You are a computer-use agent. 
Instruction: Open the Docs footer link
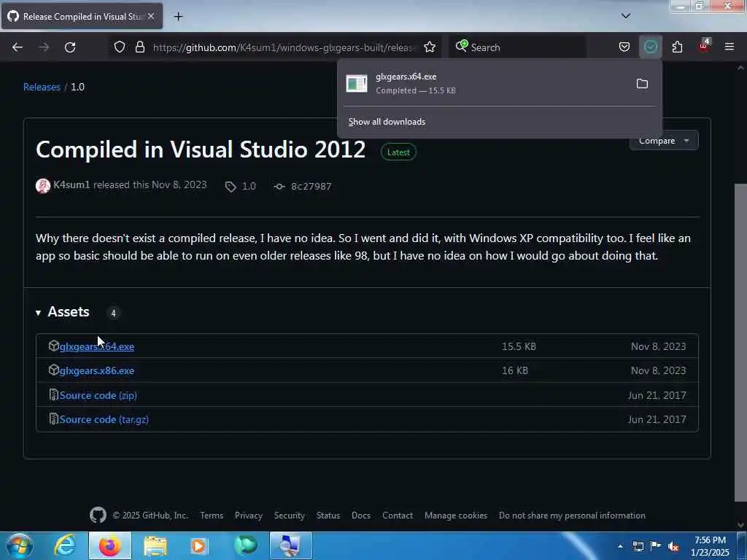click(x=361, y=516)
